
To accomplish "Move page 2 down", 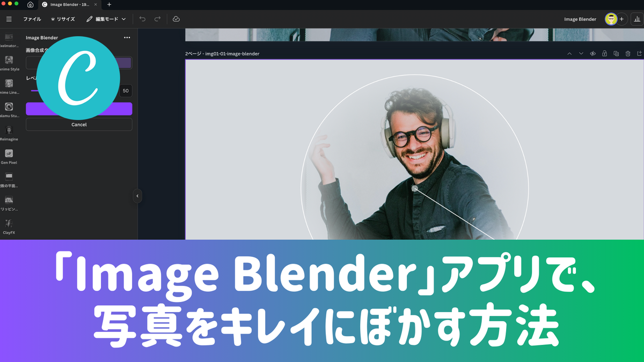I will [581, 54].
